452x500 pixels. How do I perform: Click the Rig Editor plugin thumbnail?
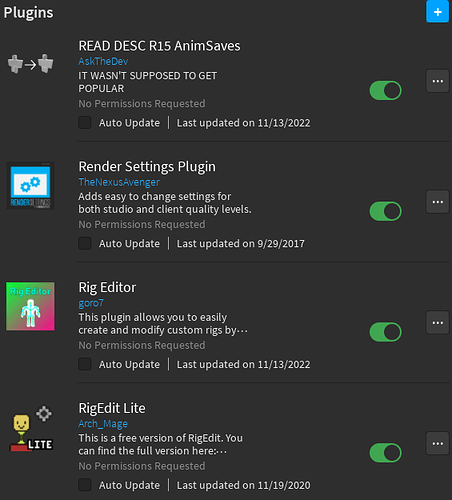point(30,306)
